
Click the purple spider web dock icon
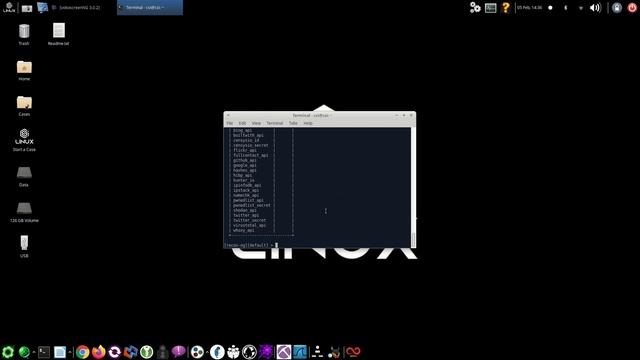[266, 352]
